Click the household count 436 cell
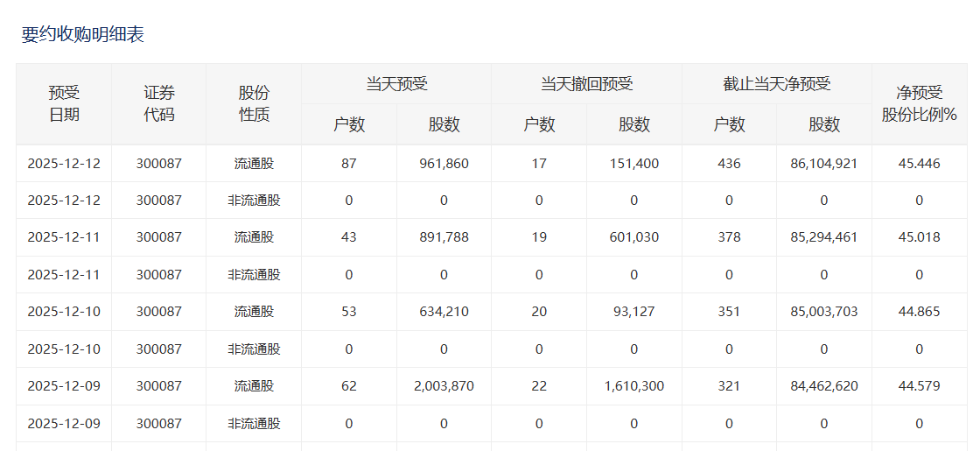 729,164
